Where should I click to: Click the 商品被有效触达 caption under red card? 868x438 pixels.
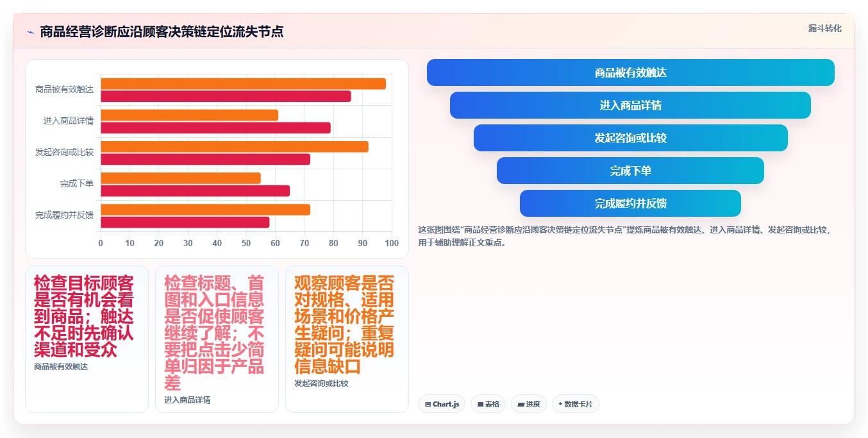(x=61, y=367)
